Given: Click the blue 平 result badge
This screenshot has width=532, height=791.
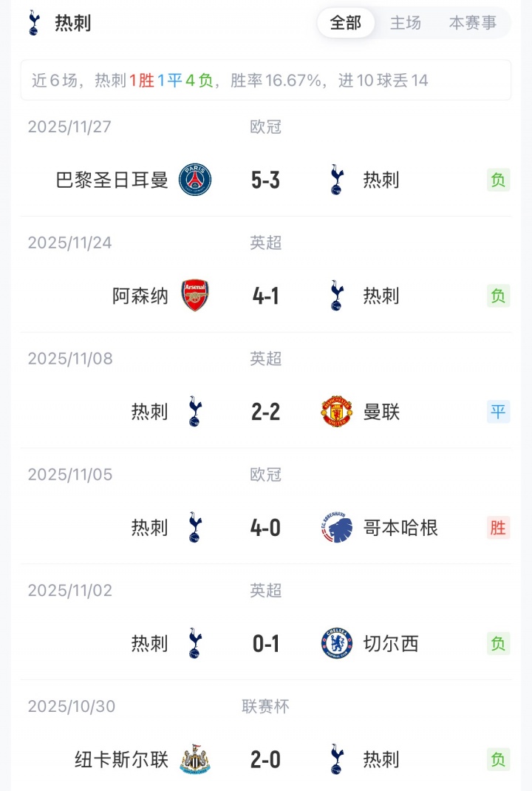Looking at the screenshot, I should pyautogui.click(x=499, y=412).
